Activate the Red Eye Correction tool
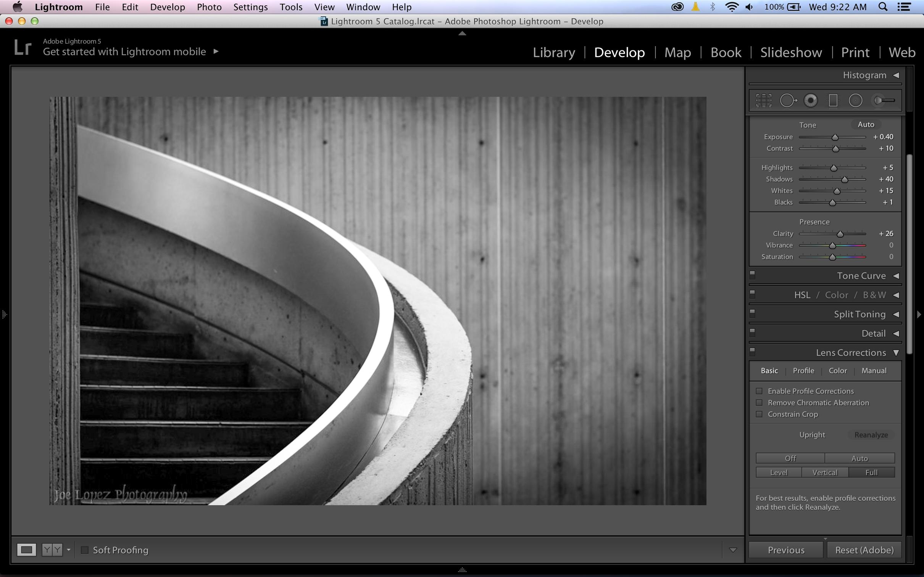Viewport: 924px width, 577px height. (811, 101)
